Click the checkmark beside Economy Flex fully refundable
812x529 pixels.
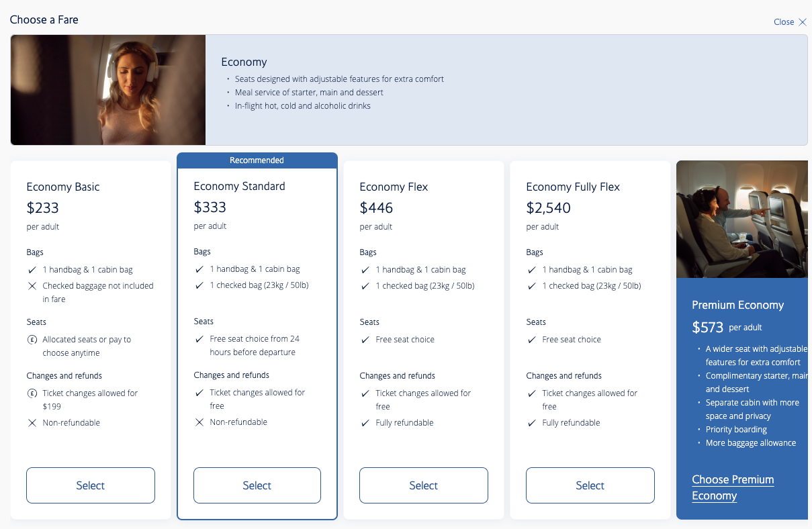click(x=365, y=423)
